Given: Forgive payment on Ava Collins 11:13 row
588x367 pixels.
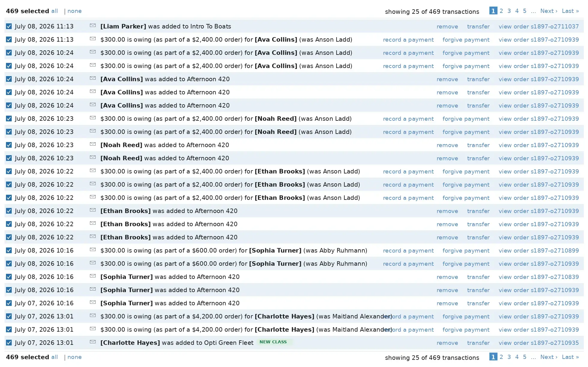Looking at the screenshot, I should click(x=466, y=40).
